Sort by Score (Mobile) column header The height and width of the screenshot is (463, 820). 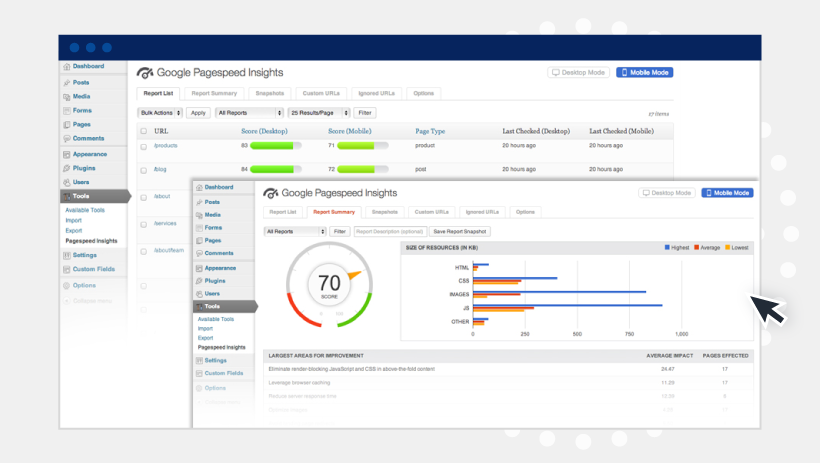point(350,131)
